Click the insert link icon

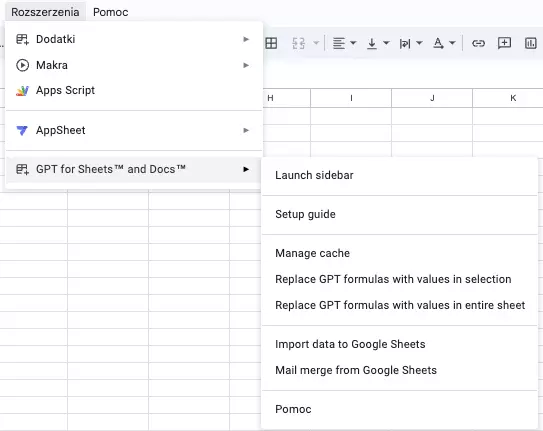point(478,43)
